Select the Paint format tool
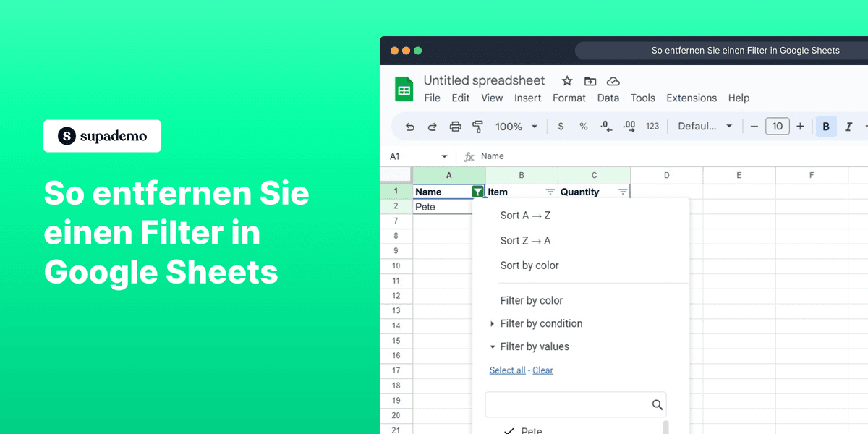Screen dimensions: 868x434 click(x=477, y=126)
